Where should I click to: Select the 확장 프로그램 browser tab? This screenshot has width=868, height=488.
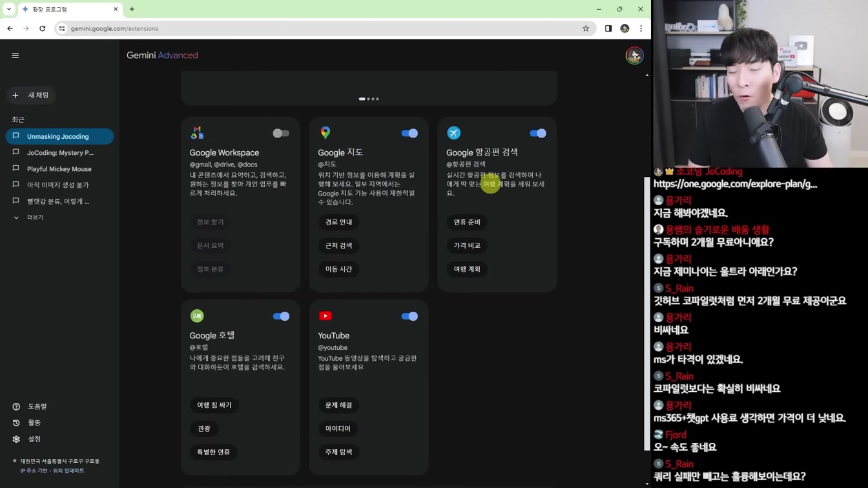[70, 9]
